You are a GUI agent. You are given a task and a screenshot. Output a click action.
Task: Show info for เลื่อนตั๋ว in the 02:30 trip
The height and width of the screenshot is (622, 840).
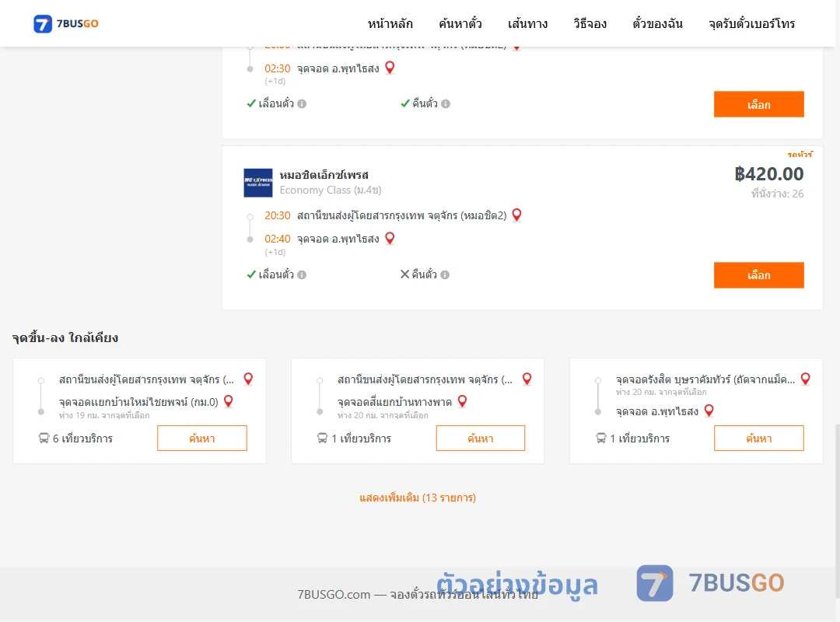pyautogui.click(x=302, y=104)
